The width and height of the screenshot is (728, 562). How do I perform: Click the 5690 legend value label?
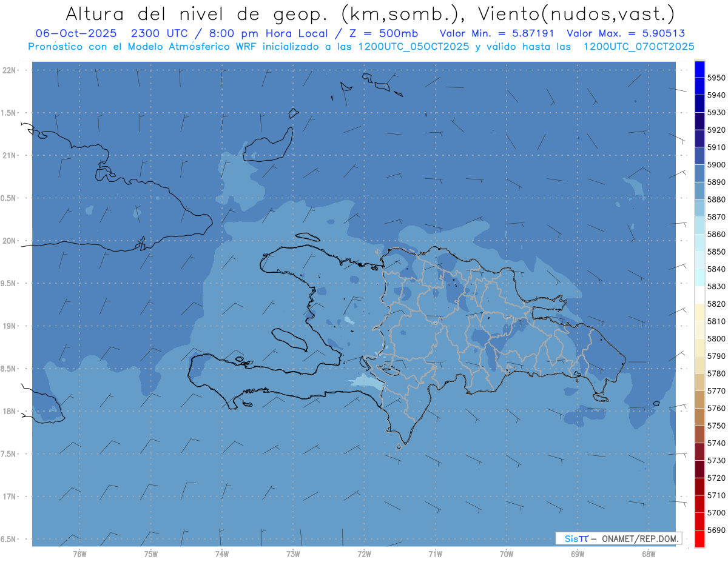[716, 530]
